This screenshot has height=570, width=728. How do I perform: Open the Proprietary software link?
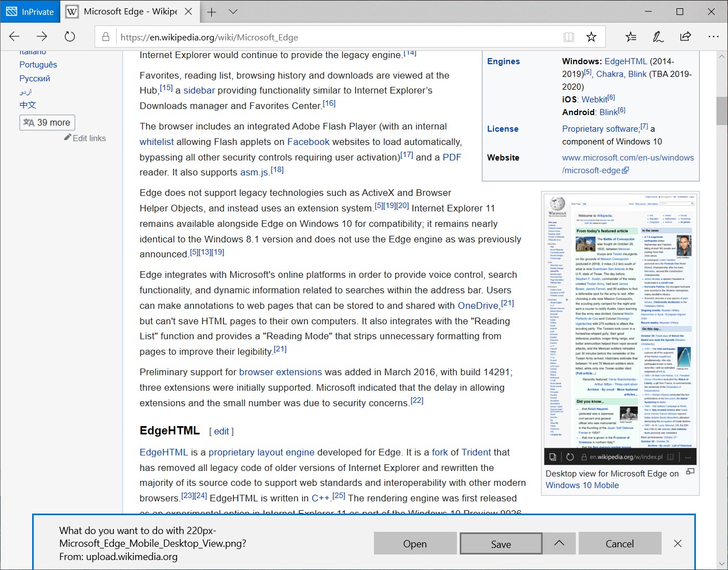click(601, 129)
